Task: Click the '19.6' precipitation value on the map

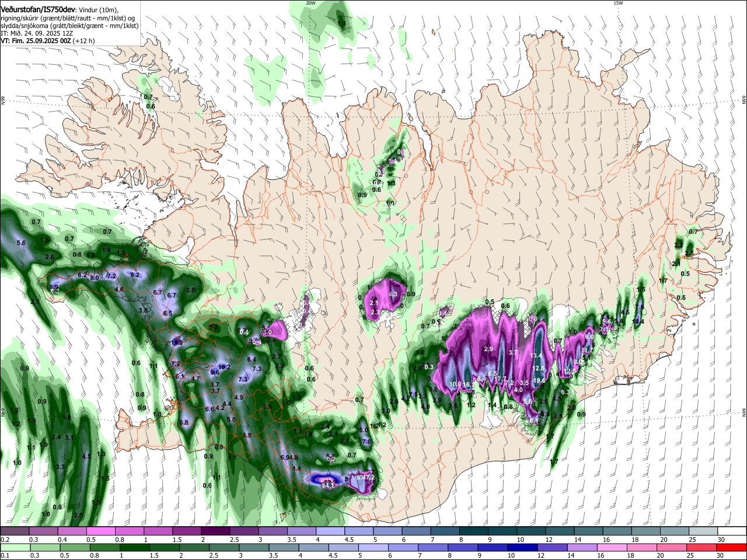Action: pyautogui.click(x=540, y=381)
